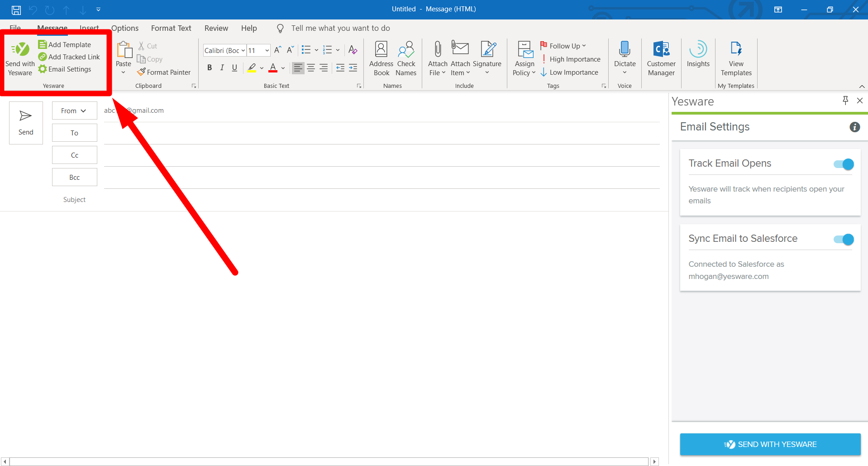Click View Templates
Image resolution: width=868 pixels, height=466 pixels.
(736, 59)
